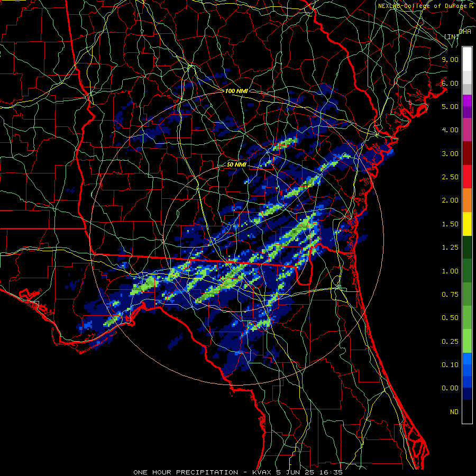This screenshot has width=476, height=476.
Task: Click the 0.50 legend value
Action: [450, 318]
